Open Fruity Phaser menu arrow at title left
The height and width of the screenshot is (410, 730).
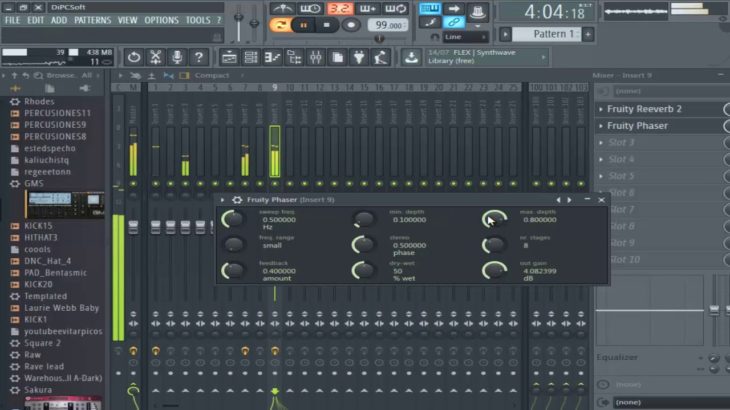click(x=223, y=200)
